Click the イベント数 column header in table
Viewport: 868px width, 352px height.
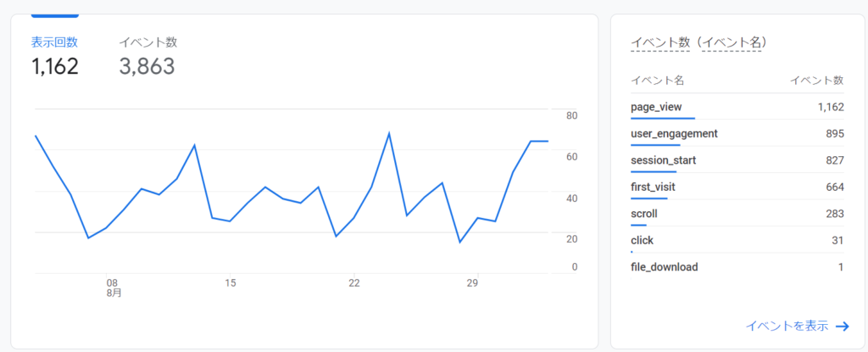816,81
